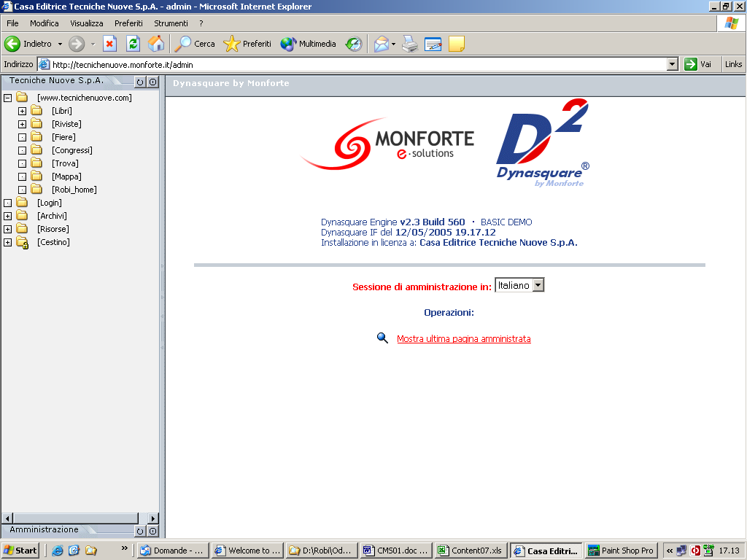
Task: Refresh the page with the green arrows icon
Action: (133, 44)
